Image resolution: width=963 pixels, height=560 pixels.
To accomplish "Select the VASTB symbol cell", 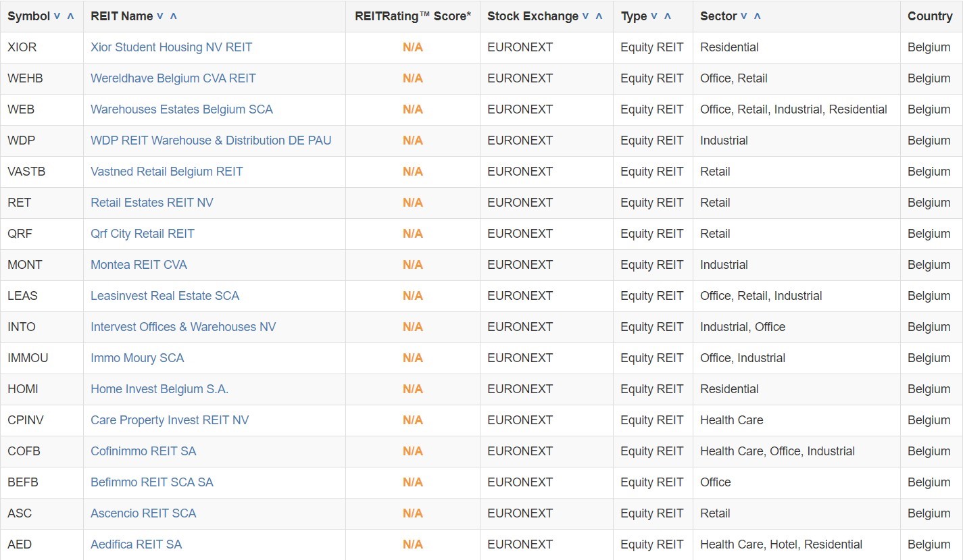I will tap(42, 172).
